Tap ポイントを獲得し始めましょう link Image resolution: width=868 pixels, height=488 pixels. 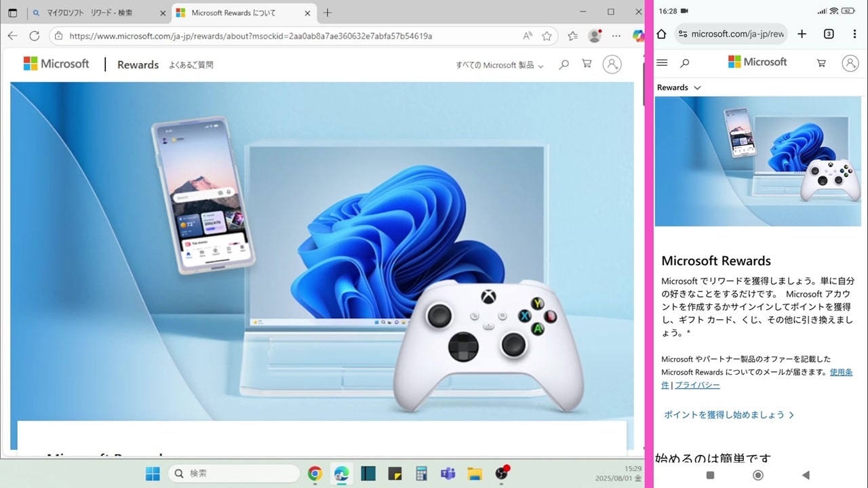[x=729, y=415]
